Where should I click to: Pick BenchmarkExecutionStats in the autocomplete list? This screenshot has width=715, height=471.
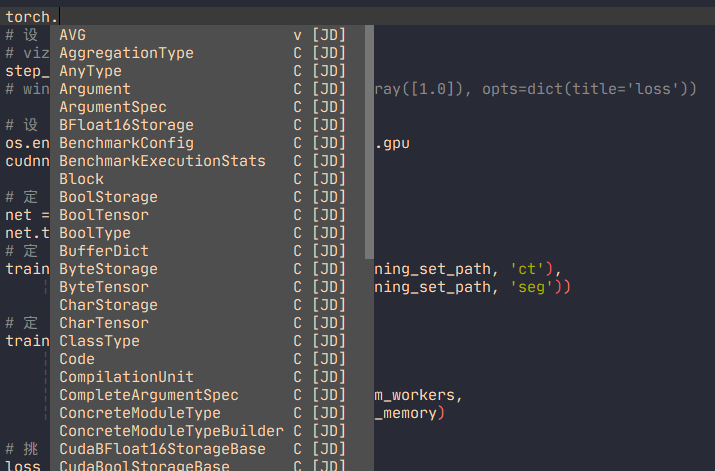tap(162, 161)
